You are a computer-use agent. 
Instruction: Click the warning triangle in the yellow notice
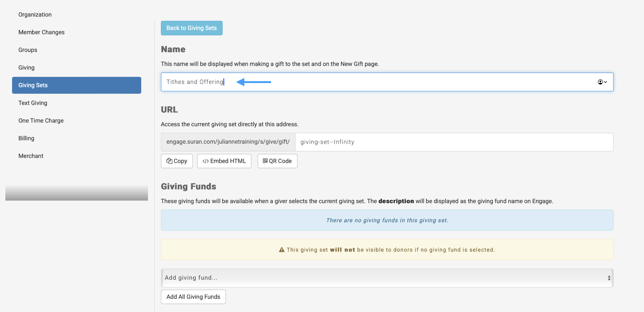point(282,249)
